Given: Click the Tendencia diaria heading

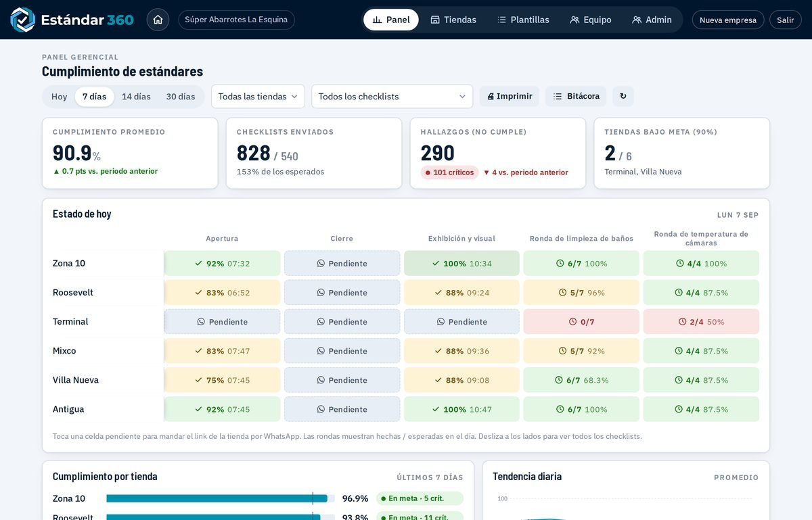Looking at the screenshot, I should [x=527, y=477].
